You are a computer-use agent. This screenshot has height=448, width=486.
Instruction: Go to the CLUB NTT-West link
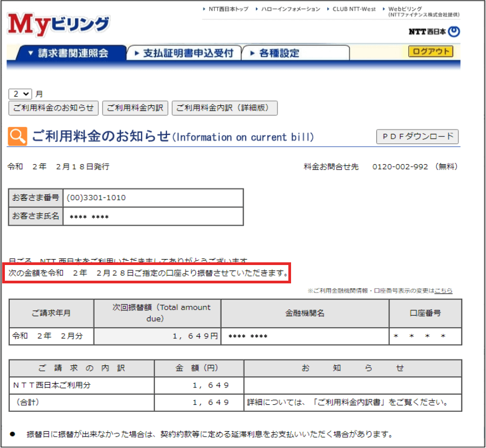click(x=354, y=9)
